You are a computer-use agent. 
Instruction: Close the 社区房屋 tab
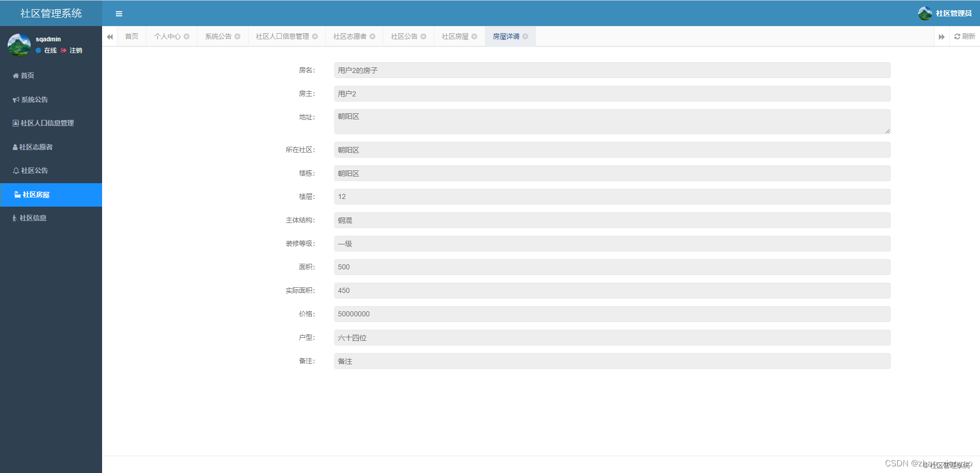475,36
